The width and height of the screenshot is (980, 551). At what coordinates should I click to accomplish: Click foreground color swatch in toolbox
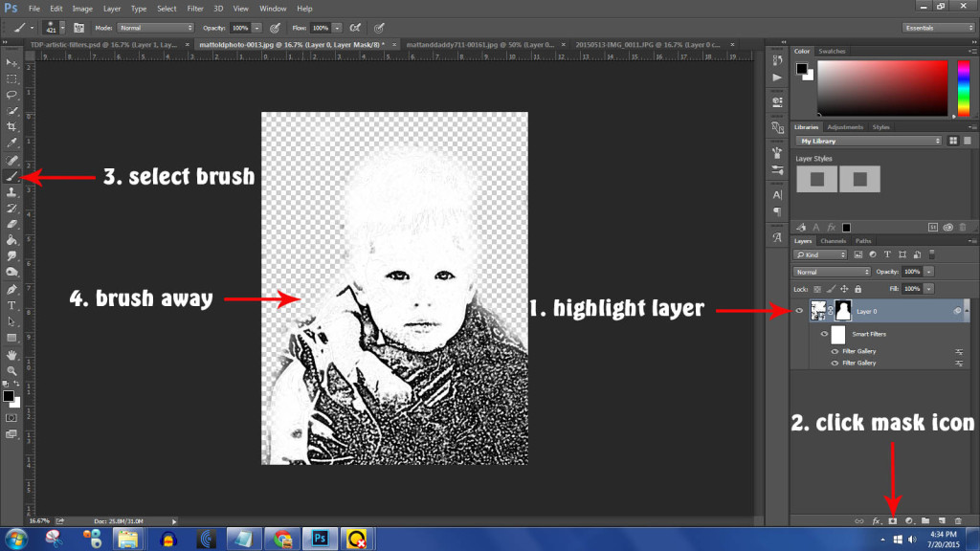coord(8,396)
